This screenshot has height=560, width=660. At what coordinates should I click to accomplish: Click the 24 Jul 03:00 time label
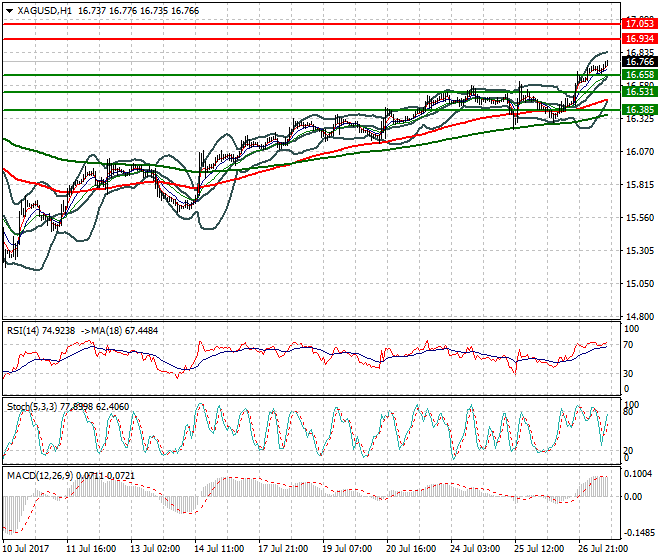coord(475,549)
